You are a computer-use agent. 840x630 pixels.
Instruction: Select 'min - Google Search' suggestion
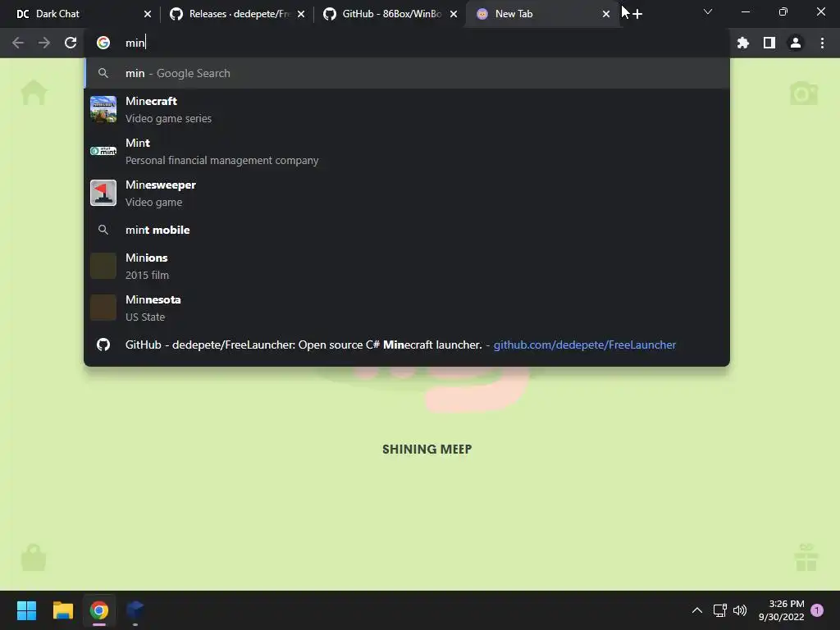point(407,73)
